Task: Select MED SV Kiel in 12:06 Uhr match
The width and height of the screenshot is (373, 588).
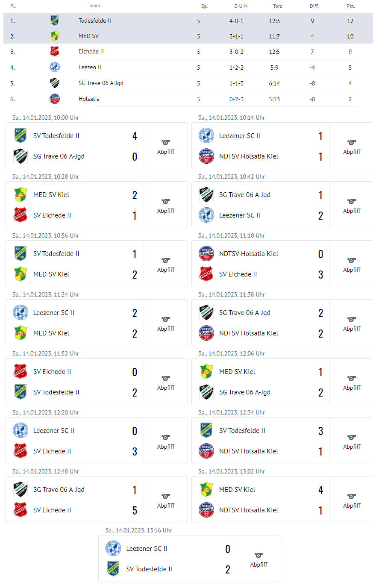Action: [237, 372]
